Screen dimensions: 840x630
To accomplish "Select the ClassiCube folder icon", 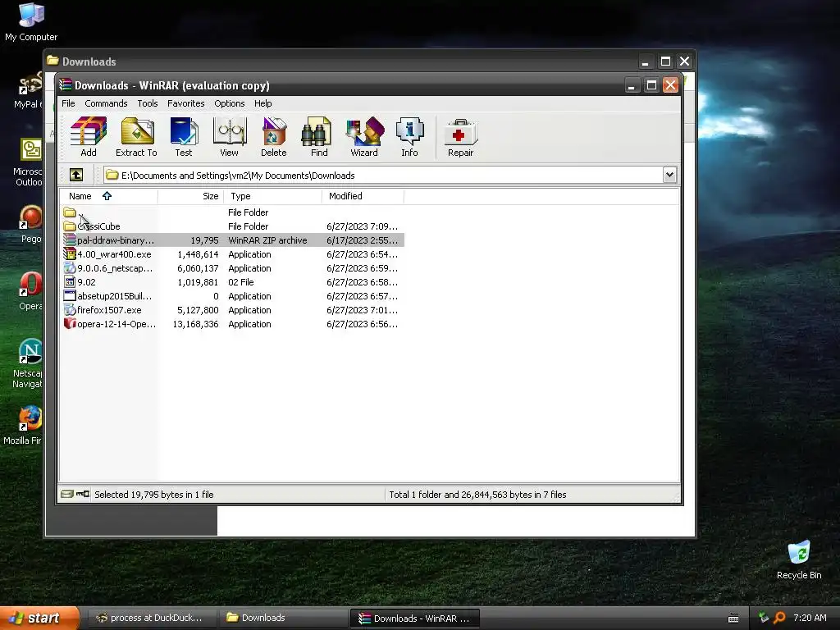I will (x=70, y=226).
